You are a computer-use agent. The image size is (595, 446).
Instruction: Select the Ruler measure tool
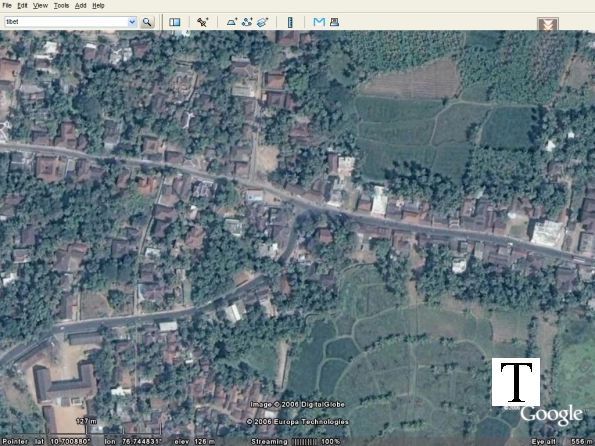pos(290,22)
